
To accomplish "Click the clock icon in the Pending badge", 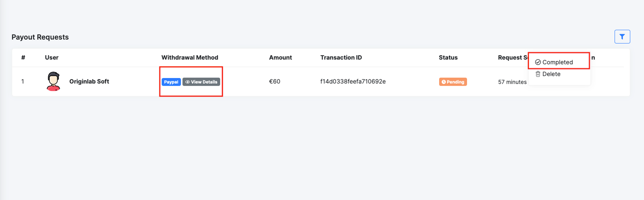I will 444,82.
